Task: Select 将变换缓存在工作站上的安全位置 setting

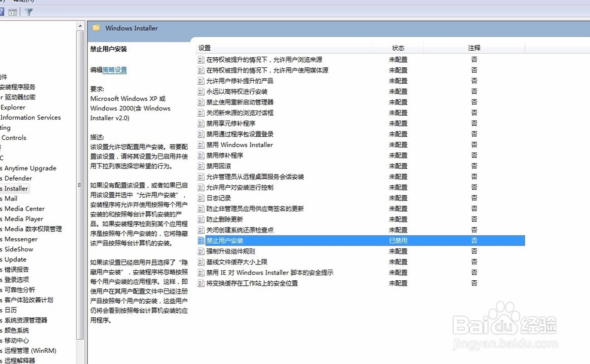Action: (x=252, y=283)
